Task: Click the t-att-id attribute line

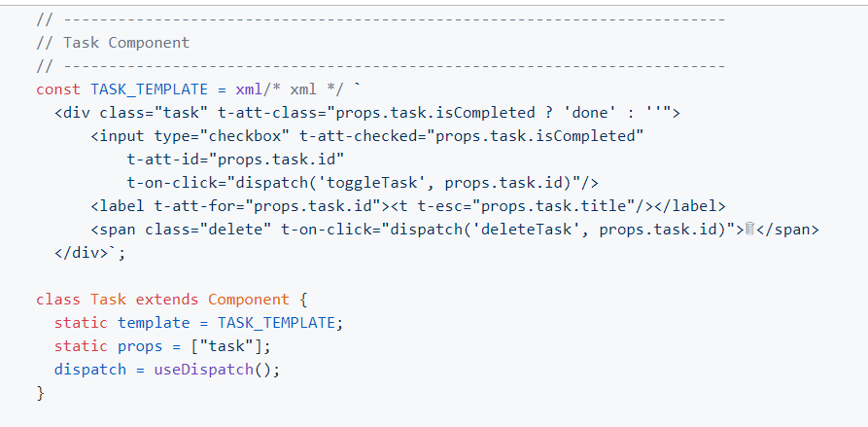Action: (x=236, y=159)
